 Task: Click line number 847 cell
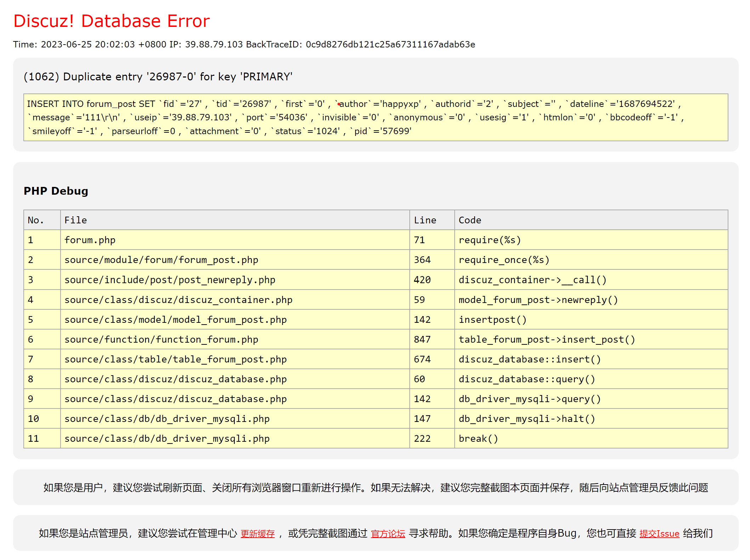[x=422, y=339]
